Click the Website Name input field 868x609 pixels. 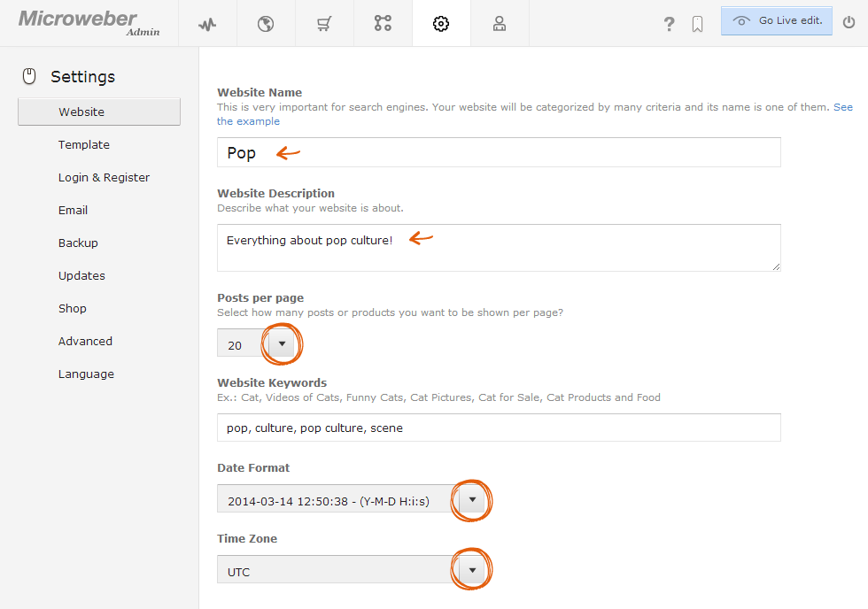coord(499,152)
